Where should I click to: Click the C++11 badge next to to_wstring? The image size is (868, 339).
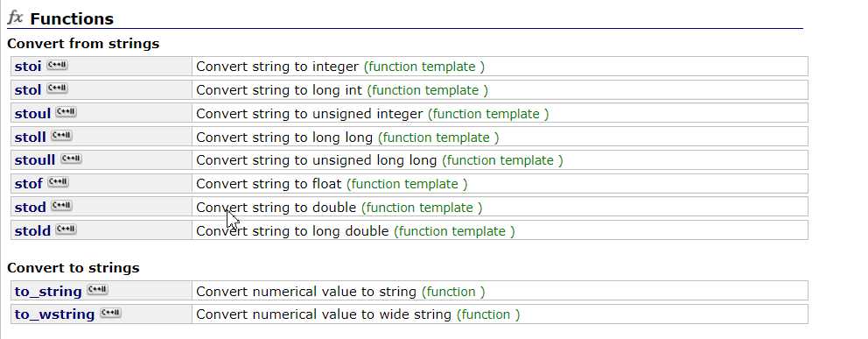tap(110, 313)
